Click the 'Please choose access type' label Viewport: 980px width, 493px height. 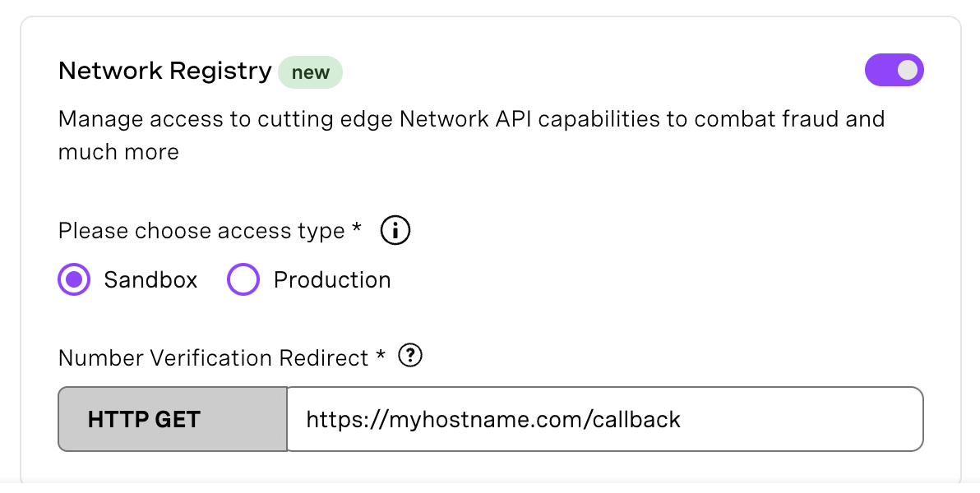206,230
